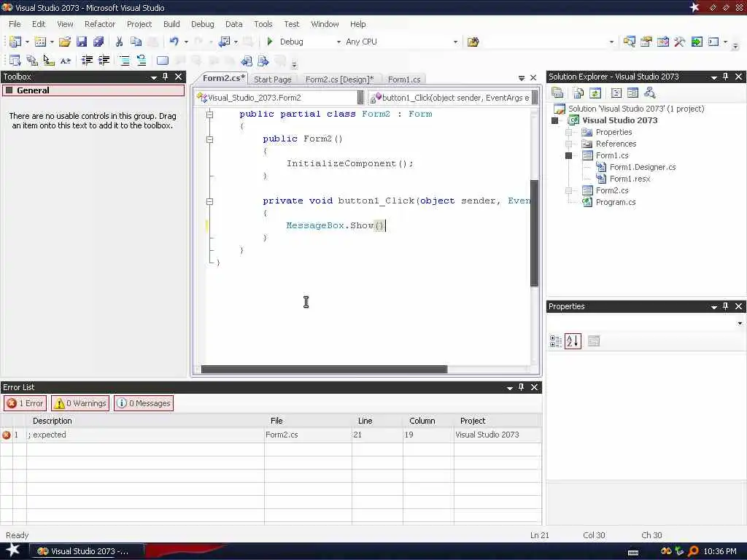The width and height of the screenshot is (747, 560).
Task: Click Show All Files in Solution Explorer
Action: [578, 93]
